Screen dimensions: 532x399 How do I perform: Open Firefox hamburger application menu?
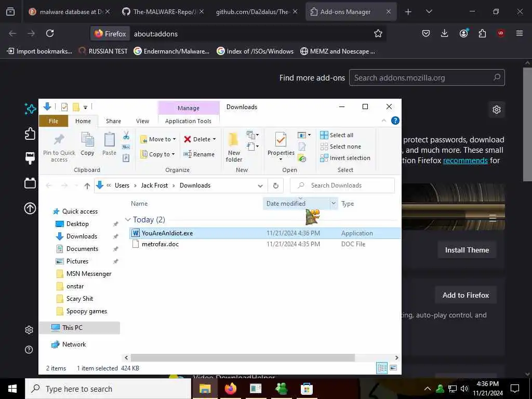[520, 33]
